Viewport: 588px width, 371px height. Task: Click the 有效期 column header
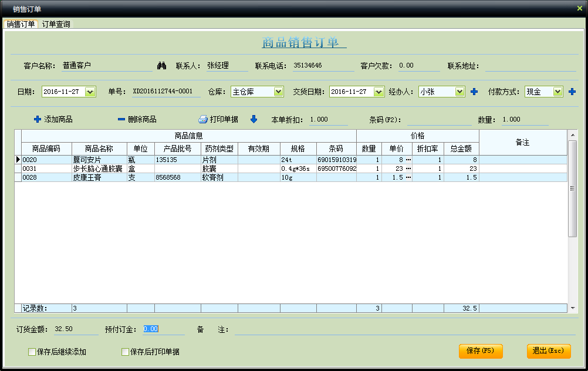pos(259,149)
